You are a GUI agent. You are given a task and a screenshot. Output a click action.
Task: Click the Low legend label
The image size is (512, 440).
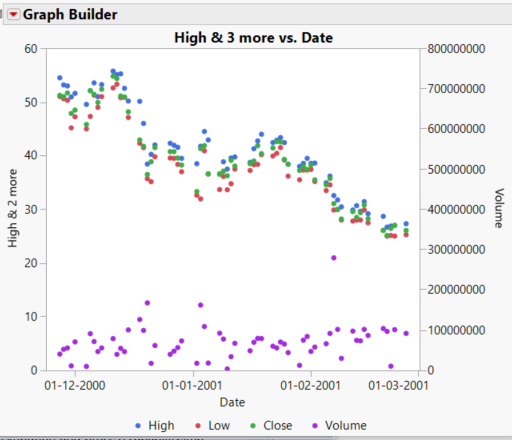point(219,426)
